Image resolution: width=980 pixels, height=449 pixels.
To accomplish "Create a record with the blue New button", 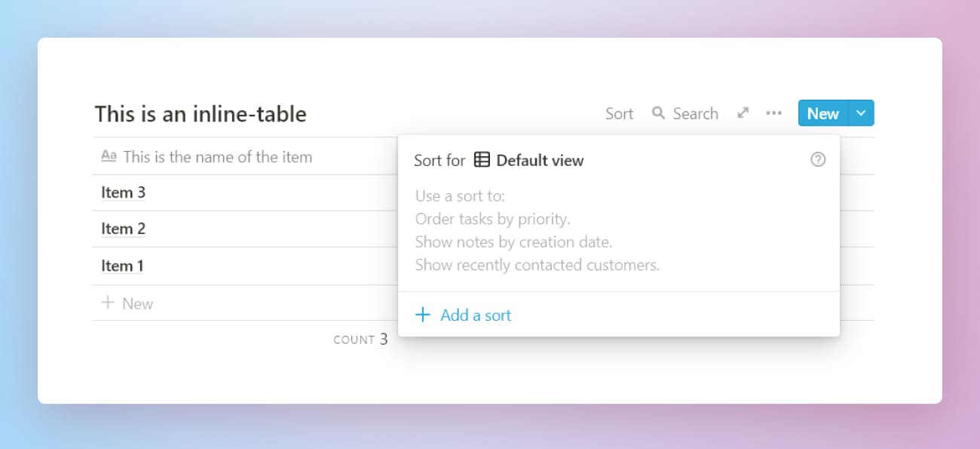I will pos(822,112).
